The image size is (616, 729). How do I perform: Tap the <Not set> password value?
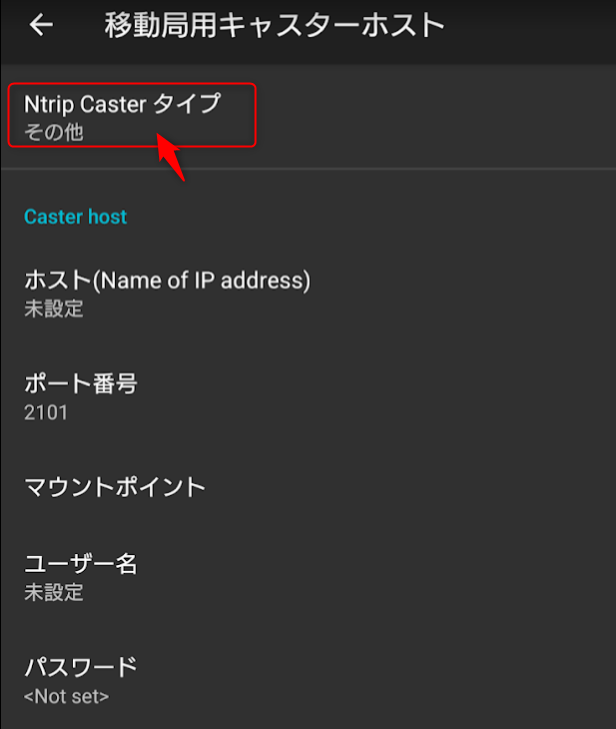66,696
